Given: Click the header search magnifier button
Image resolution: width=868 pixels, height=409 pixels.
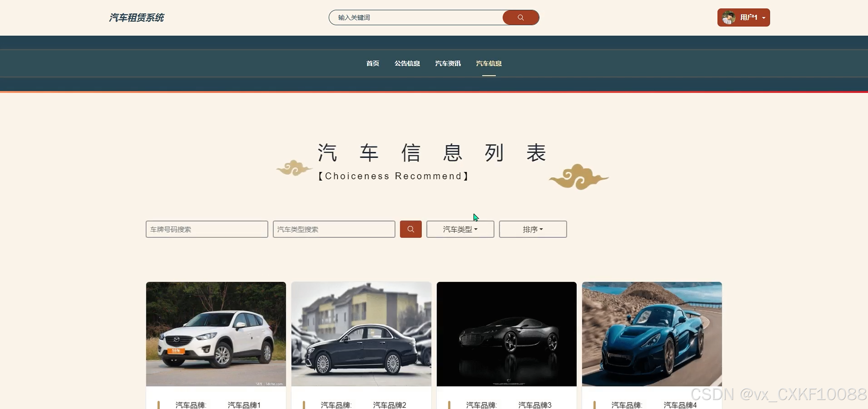Looking at the screenshot, I should click(520, 17).
